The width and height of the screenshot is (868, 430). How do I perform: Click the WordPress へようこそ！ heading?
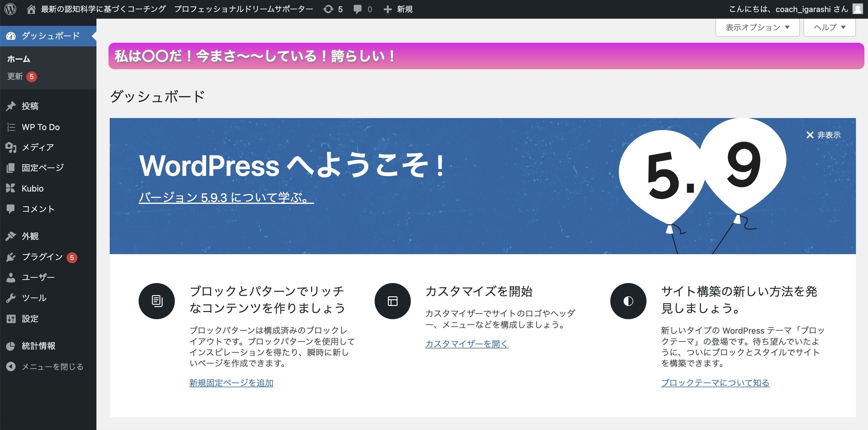click(x=292, y=165)
